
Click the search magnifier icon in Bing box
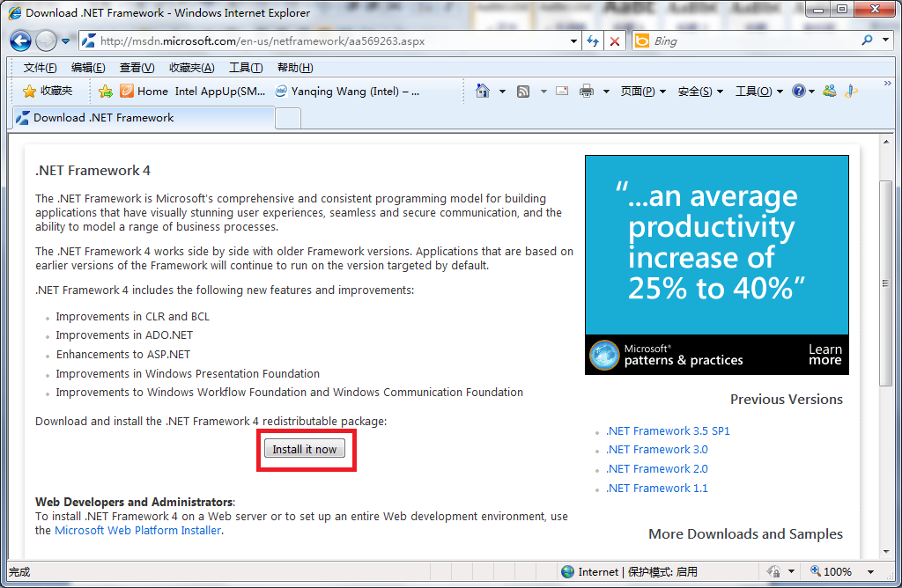(869, 40)
